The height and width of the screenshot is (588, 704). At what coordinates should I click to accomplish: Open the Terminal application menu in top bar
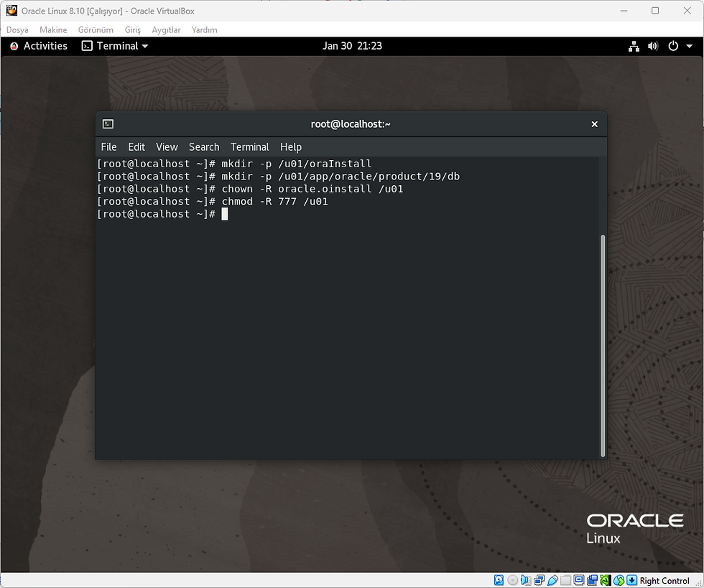pyautogui.click(x=115, y=46)
